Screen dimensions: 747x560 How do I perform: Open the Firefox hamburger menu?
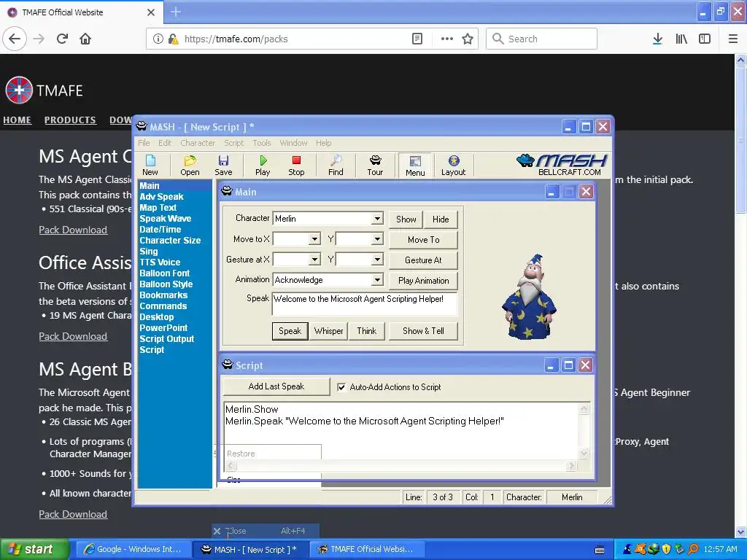coord(733,39)
